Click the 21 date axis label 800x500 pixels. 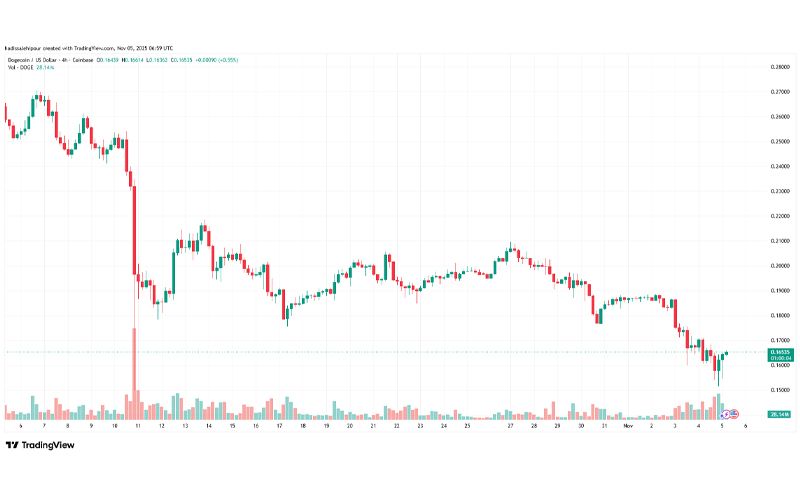click(373, 426)
